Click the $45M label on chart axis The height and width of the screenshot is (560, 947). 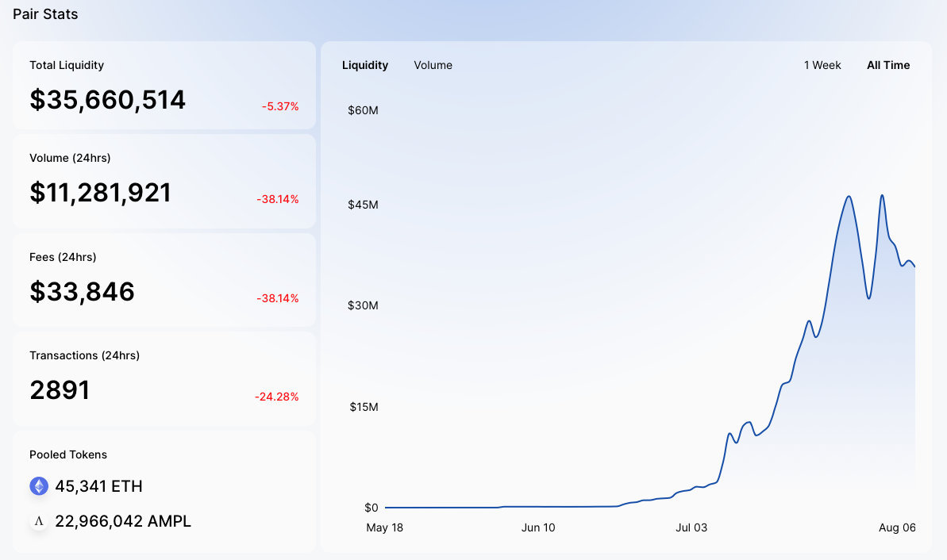(363, 205)
